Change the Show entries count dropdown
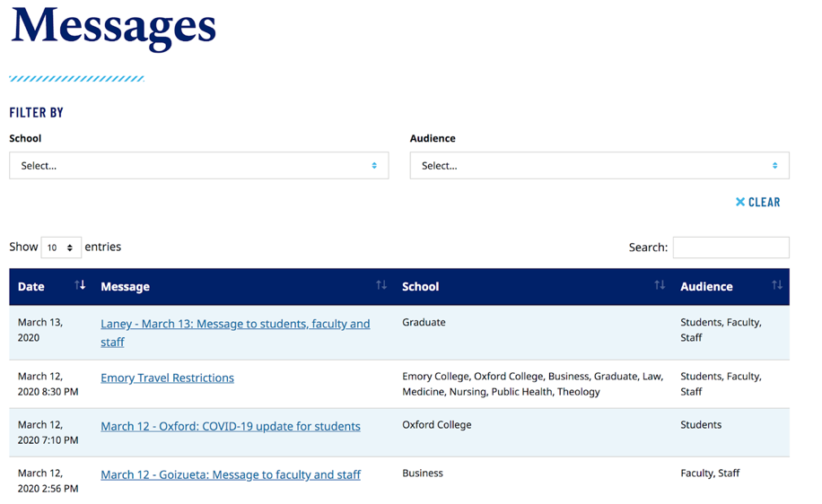Screen dimensions: 822x504 pyautogui.click(x=61, y=248)
